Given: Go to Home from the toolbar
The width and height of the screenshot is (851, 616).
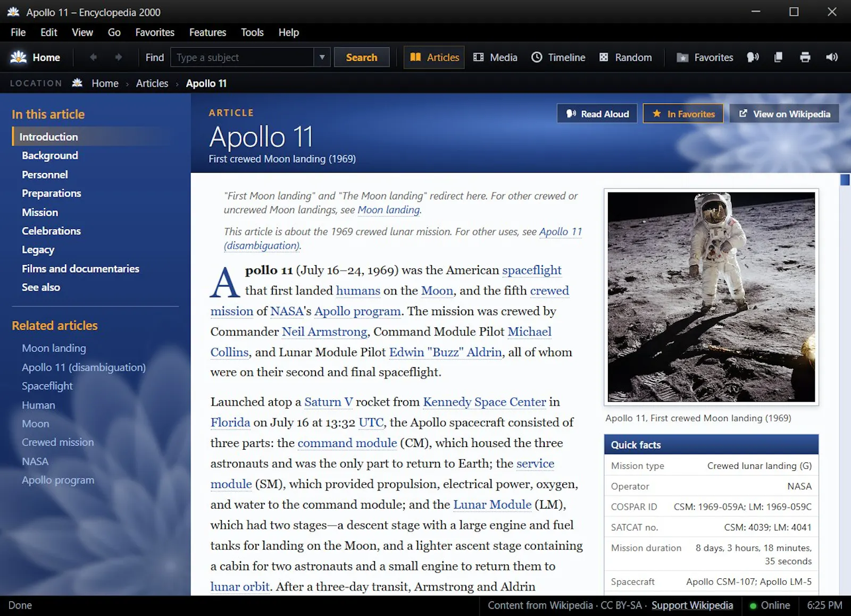Looking at the screenshot, I should (35, 57).
